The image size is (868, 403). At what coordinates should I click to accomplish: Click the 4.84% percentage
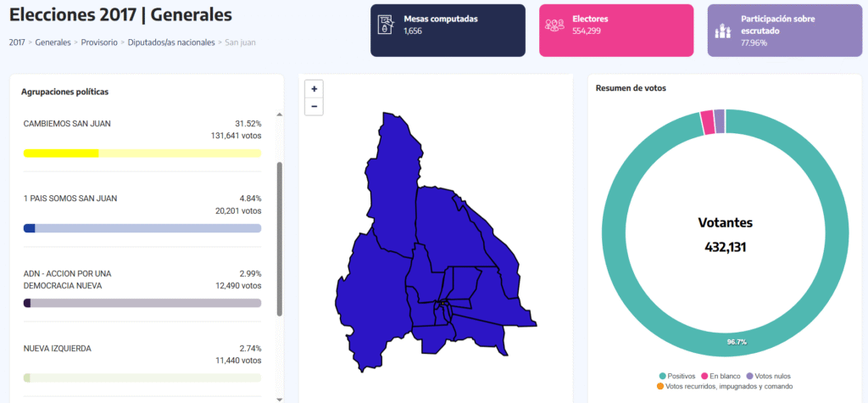click(x=251, y=199)
